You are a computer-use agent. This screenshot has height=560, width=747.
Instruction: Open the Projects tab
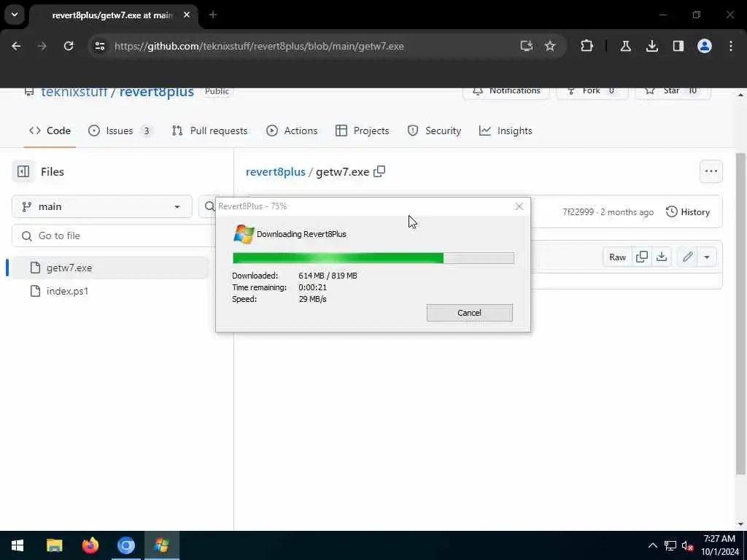tap(362, 131)
